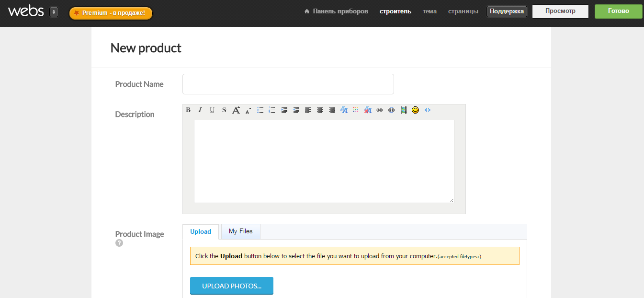Align description text left

point(308,110)
